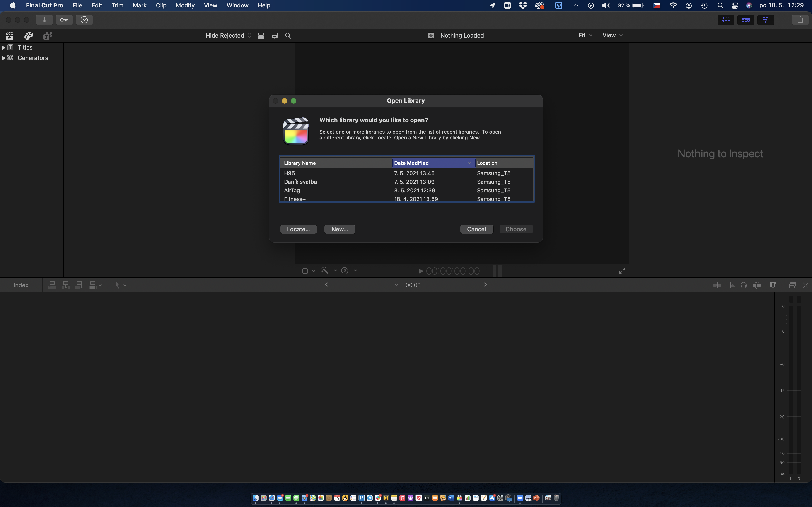Click the browser search magnifier icon
Screen dimensions: 812x507
click(x=288, y=36)
